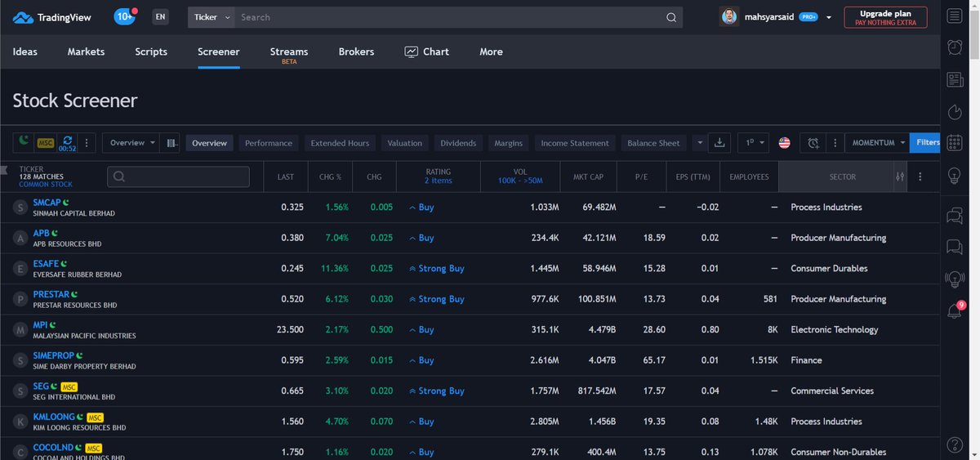Click the ticker filter search box
980x460 pixels.
click(178, 176)
